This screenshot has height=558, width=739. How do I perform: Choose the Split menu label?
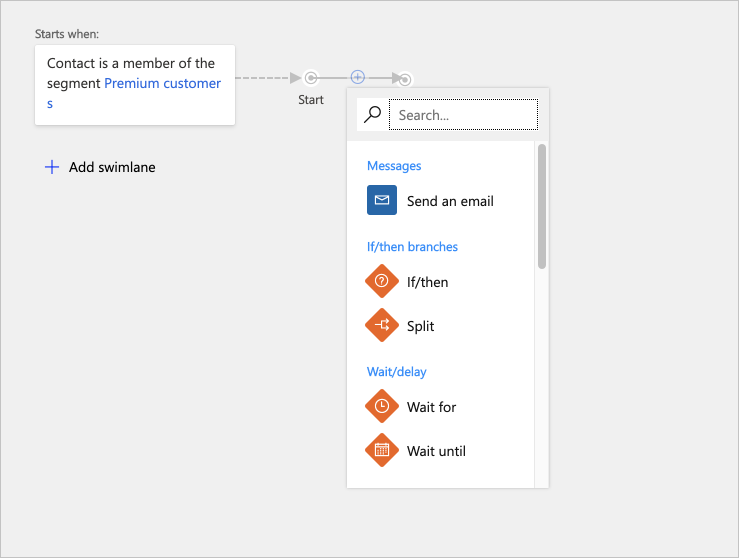(x=420, y=326)
